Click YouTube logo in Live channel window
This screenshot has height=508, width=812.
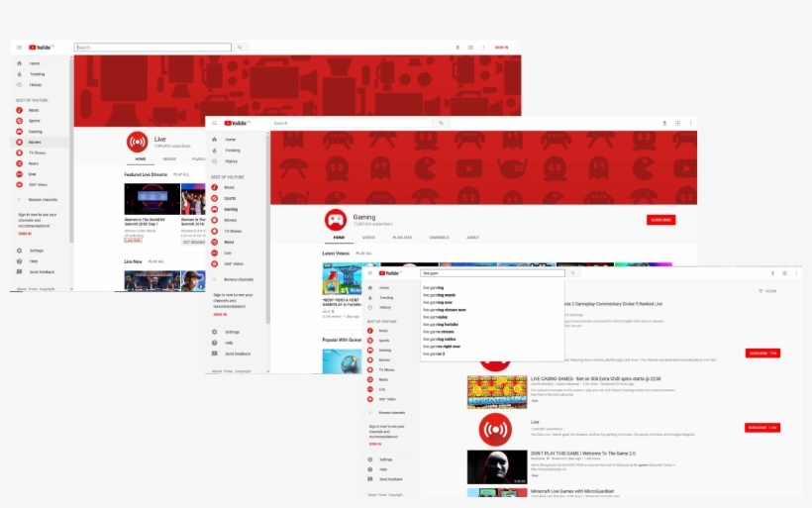coord(42,48)
